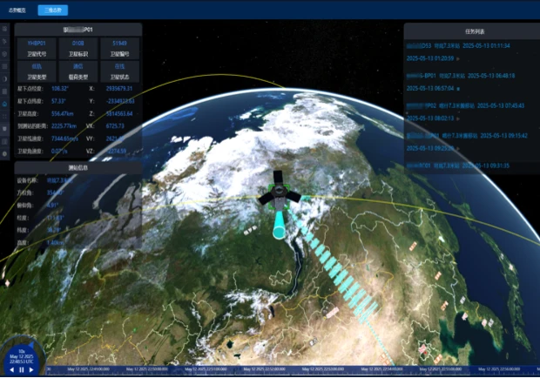Screen dimensions: 540x392
Task: Step the animation backward with rewind arrow
Action: point(11,370)
